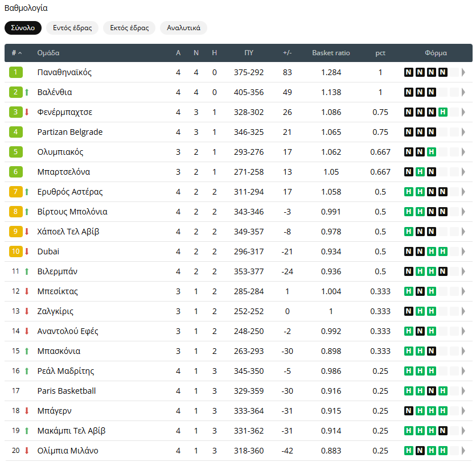The width and height of the screenshot is (476, 466).
Task: Open the Dubai team link
Action: click(48, 252)
